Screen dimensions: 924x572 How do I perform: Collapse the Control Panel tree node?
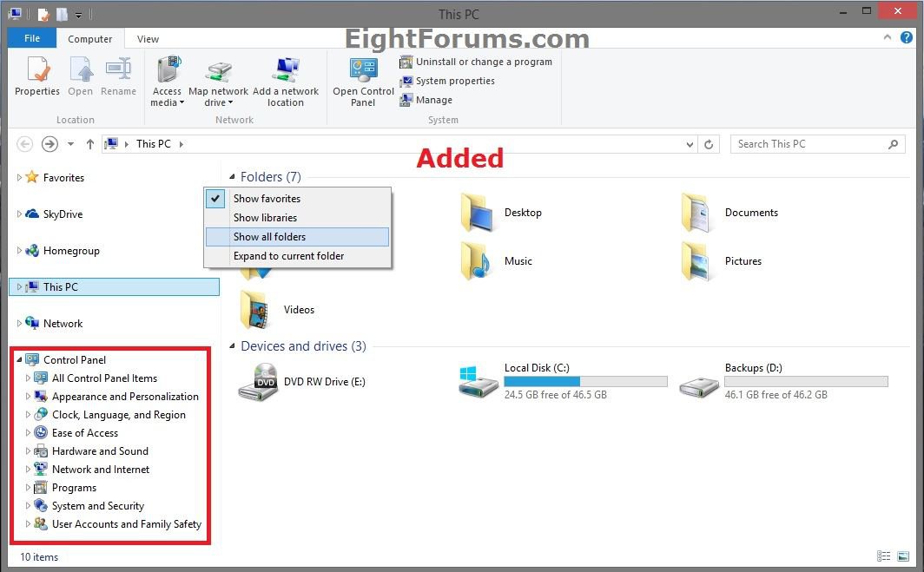(x=20, y=360)
